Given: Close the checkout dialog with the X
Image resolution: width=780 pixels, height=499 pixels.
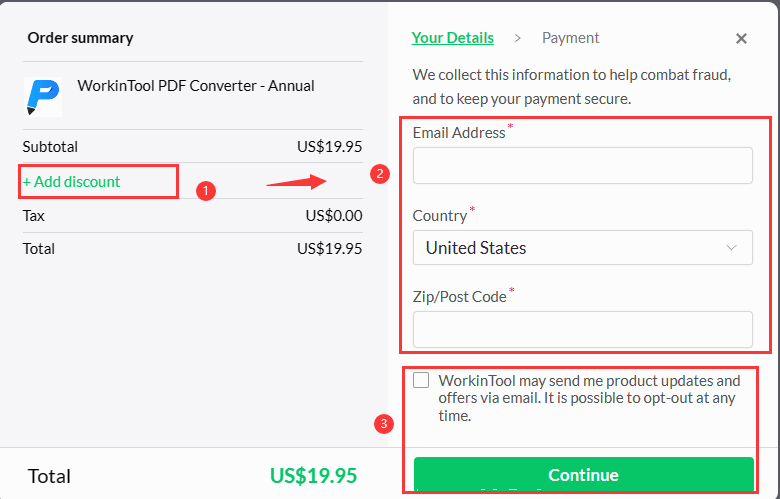Looking at the screenshot, I should point(741,39).
